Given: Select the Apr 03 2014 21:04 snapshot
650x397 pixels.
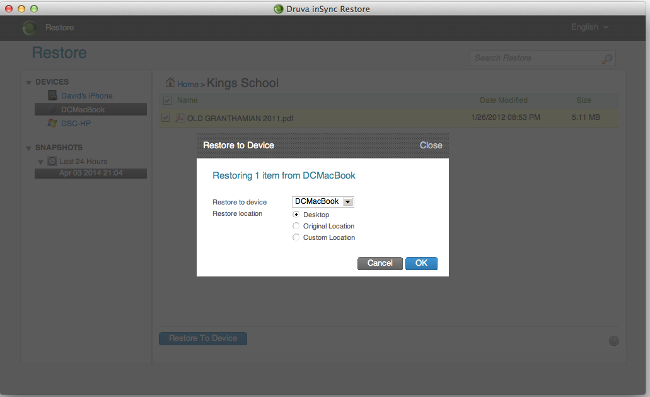Looking at the screenshot, I should point(91,173).
